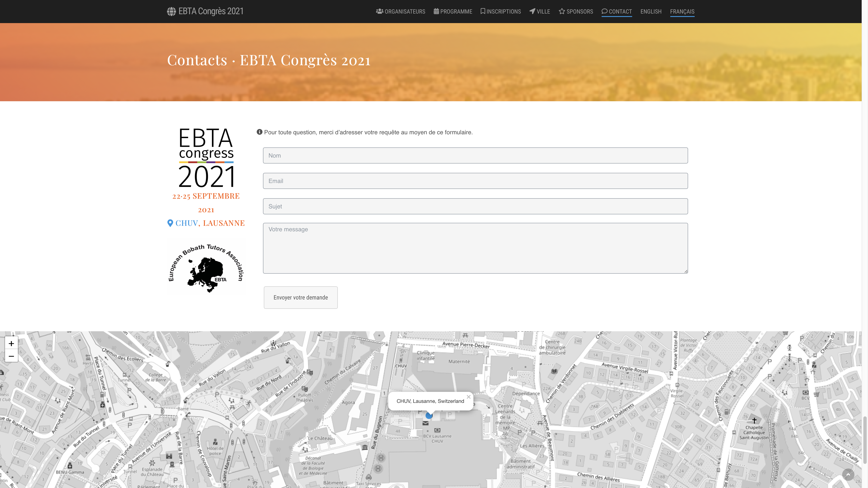Open the Programme page
868x488 pixels.
coord(452,11)
